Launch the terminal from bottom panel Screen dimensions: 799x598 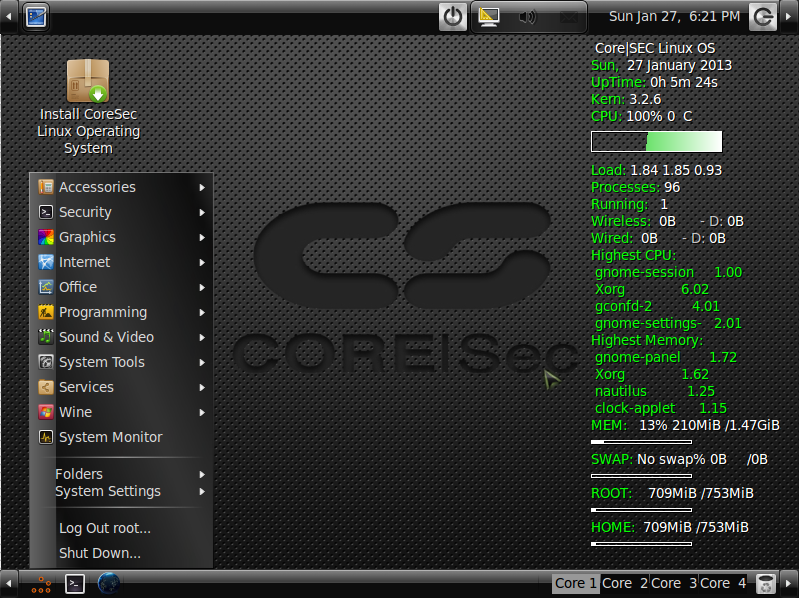(75, 584)
